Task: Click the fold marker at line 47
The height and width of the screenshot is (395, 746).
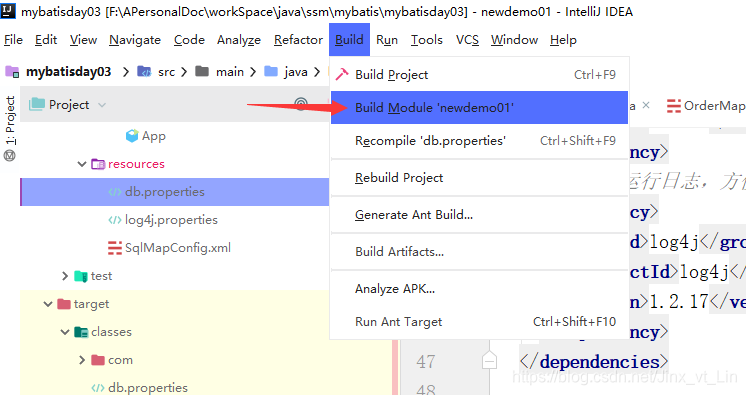Action: point(489,360)
